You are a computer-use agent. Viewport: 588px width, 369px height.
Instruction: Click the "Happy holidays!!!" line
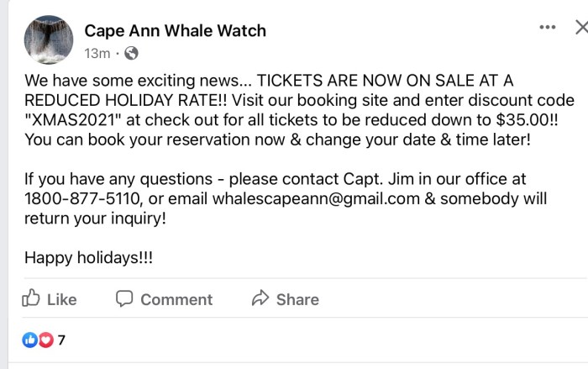pyautogui.click(x=88, y=258)
